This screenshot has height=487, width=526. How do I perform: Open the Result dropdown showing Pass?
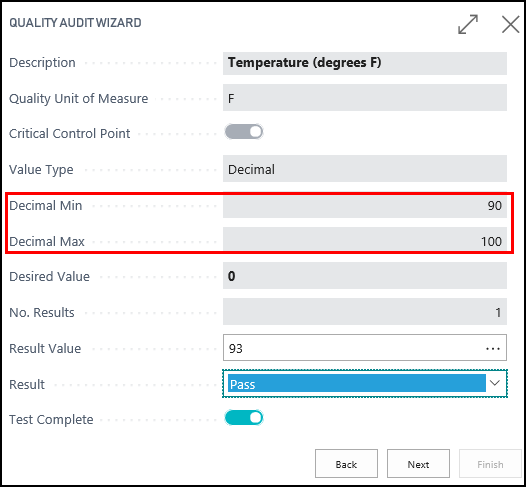(365, 384)
